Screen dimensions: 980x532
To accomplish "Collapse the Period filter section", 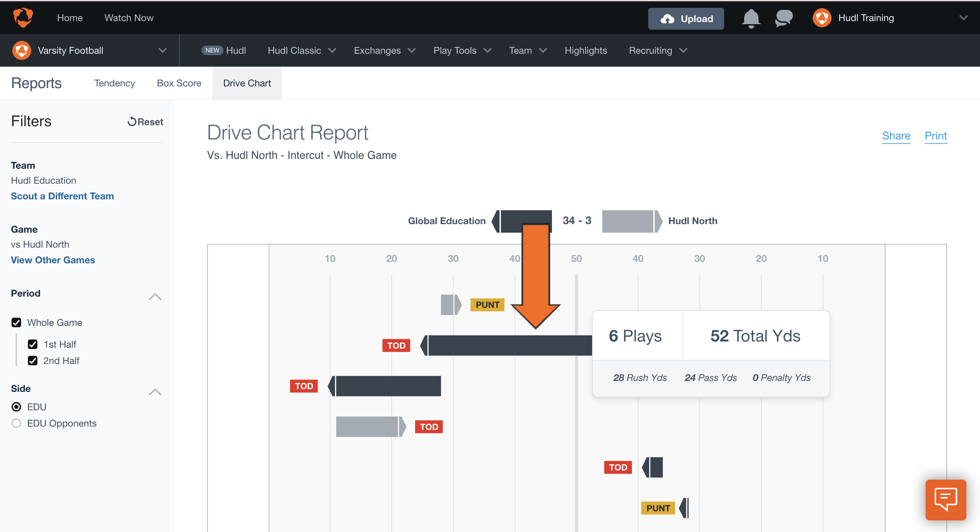I will (x=155, y=297).
